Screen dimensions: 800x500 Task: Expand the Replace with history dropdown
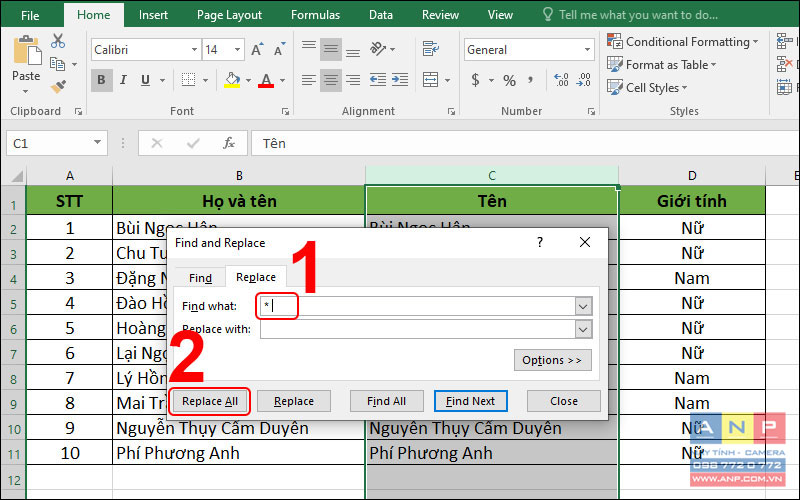coord(583,329)
